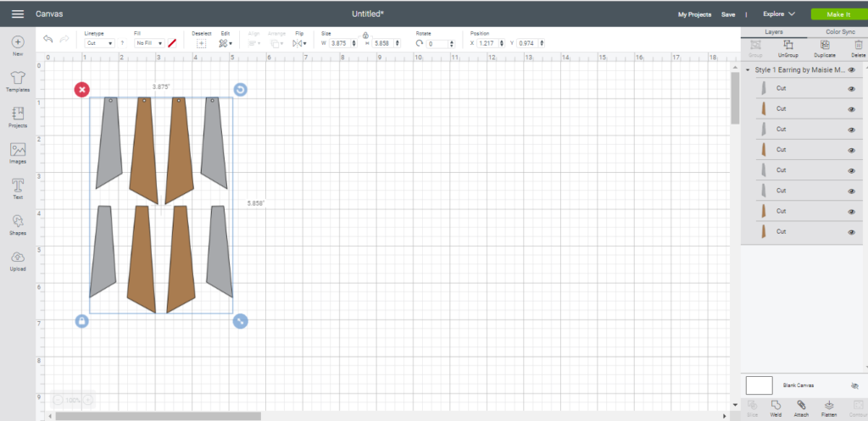Open the Linetype Cut dropdown
The height and width of the screenshot is (421, 868).
[100, 43]
